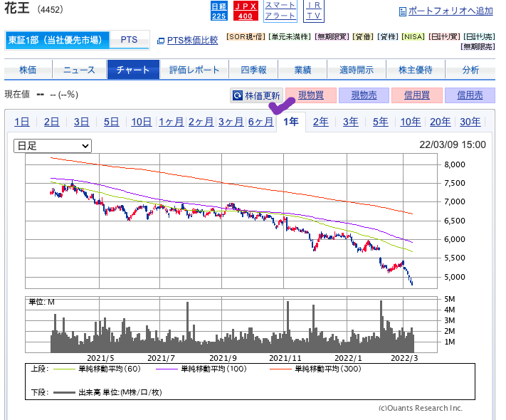
Task: Refresh price with 株価更新 button
Action: pos(256,95)
